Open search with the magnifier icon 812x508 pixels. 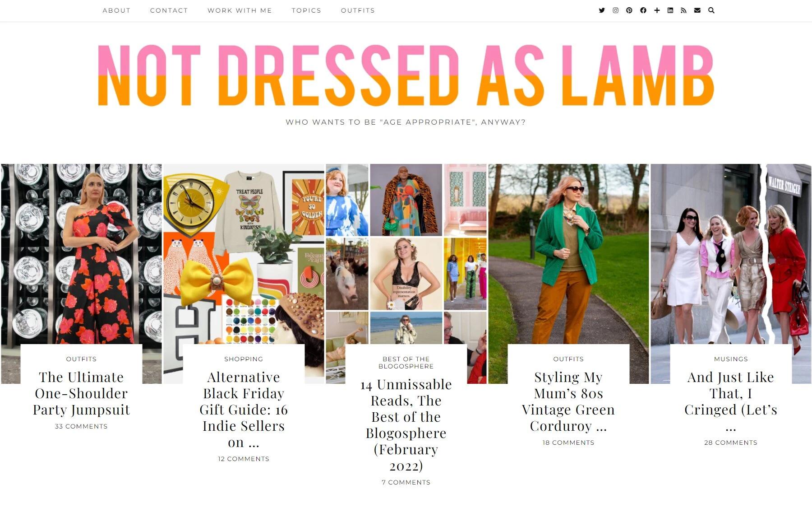(711, 10)
